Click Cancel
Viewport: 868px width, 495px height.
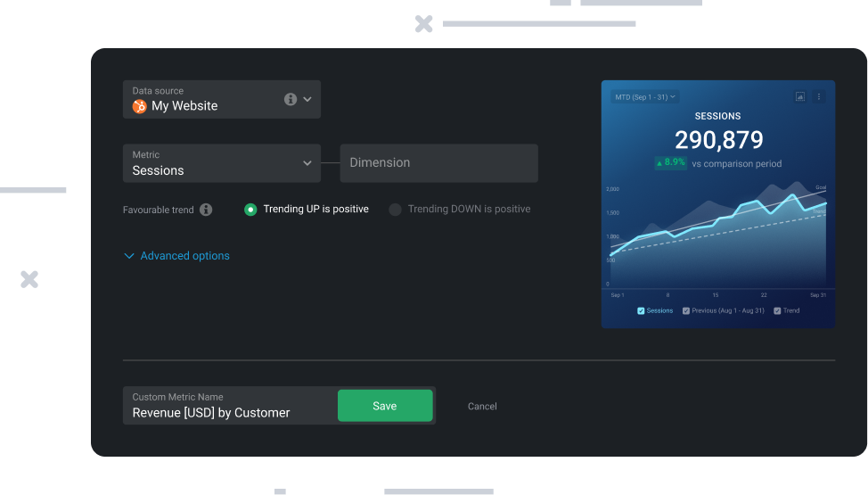click(482, 407)
